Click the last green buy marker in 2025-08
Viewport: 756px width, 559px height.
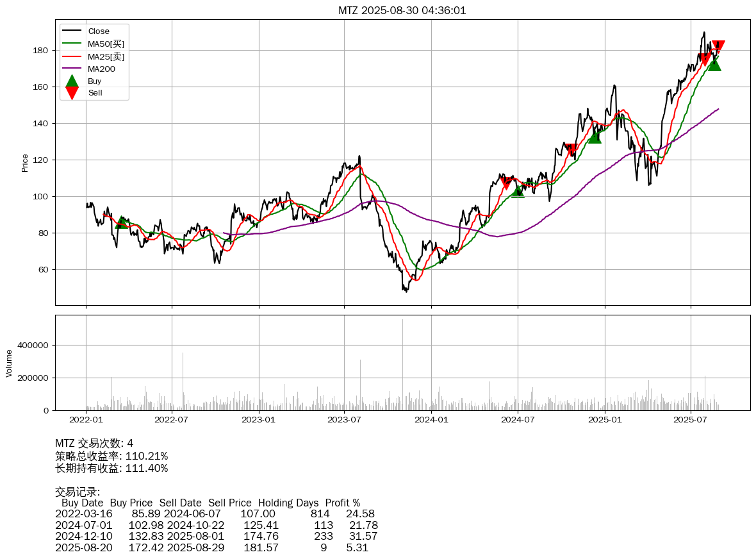[x=714, y=64]
